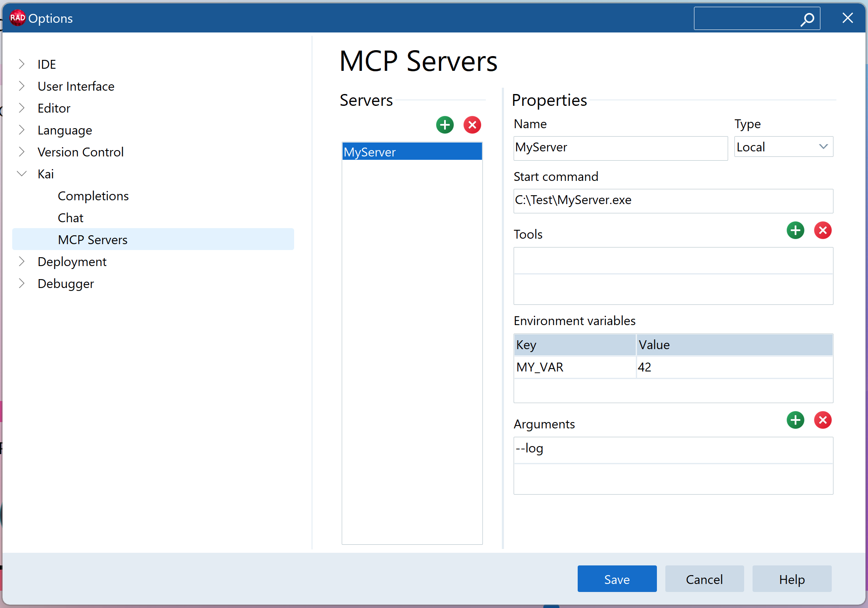Select the Version Control category
This screenshot has width=868, height=608.
coord(80,152)
